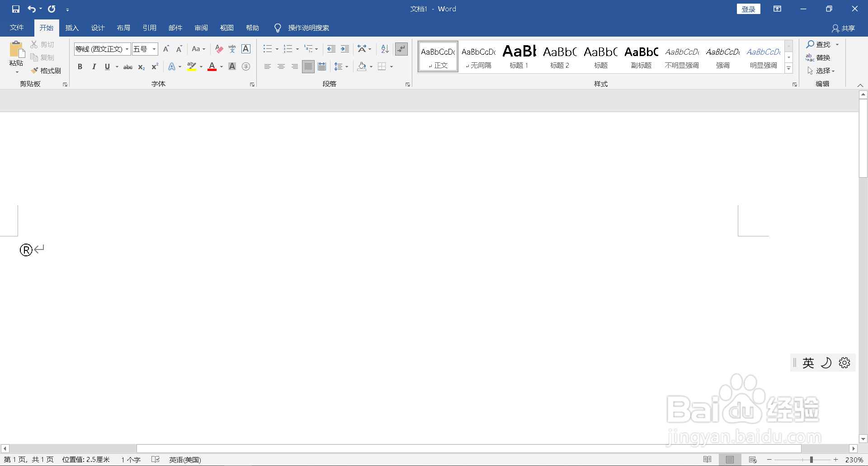Open the 文件 (File) tab

(x=17, y=28)
